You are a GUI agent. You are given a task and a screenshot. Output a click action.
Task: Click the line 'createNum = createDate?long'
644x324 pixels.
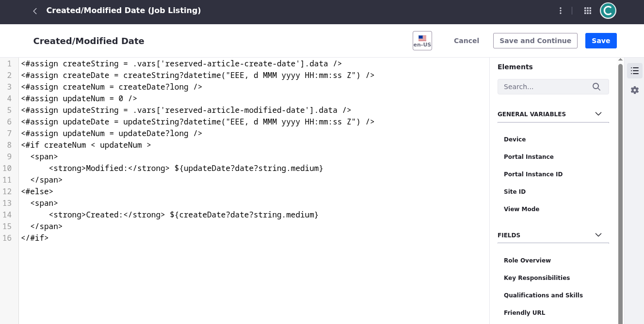tap(112, 87)
